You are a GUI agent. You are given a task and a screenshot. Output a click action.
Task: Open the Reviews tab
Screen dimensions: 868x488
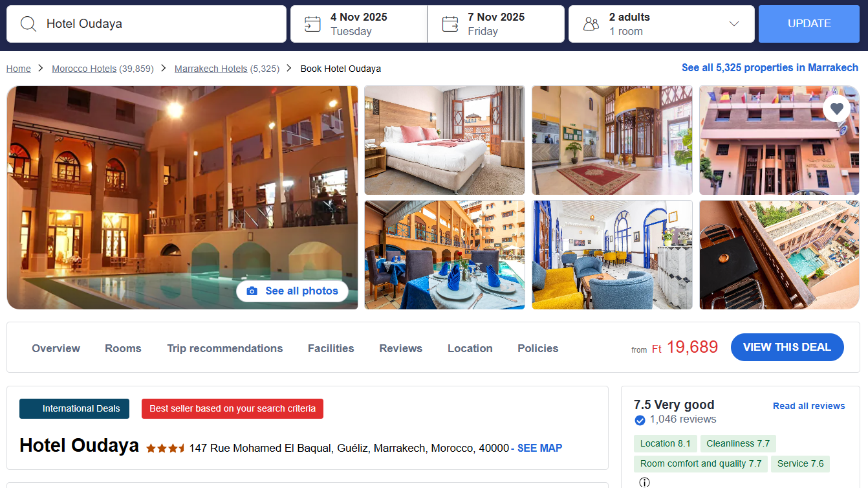click(x=400, y=348)
